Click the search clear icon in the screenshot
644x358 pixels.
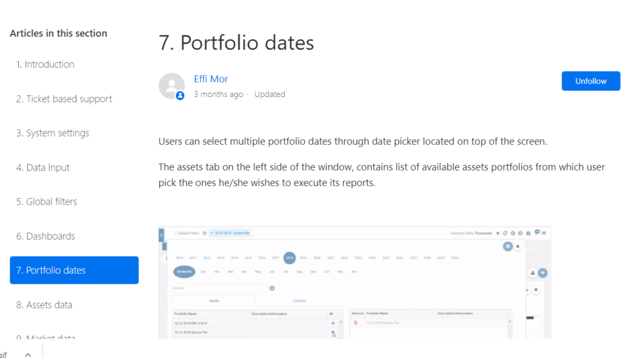[x=272, y=288]
